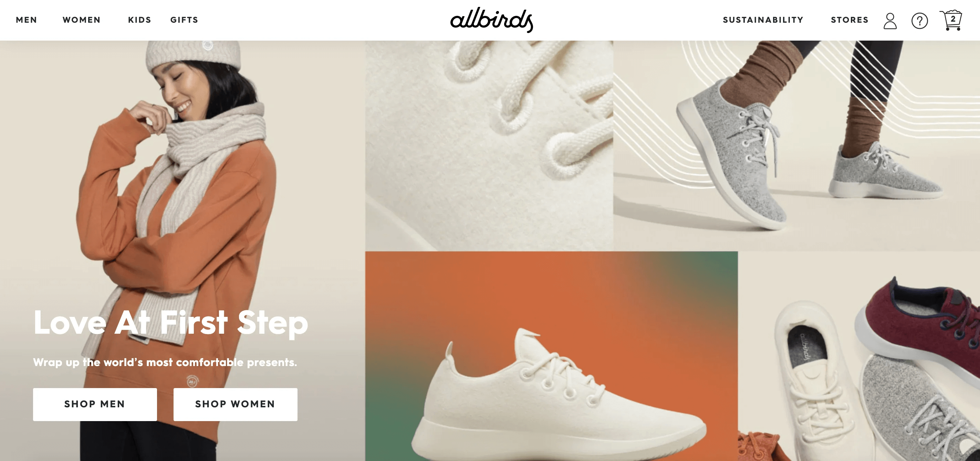Visit the Sustainability page
This screenshot has width=980, height=461.
point(763,20)
